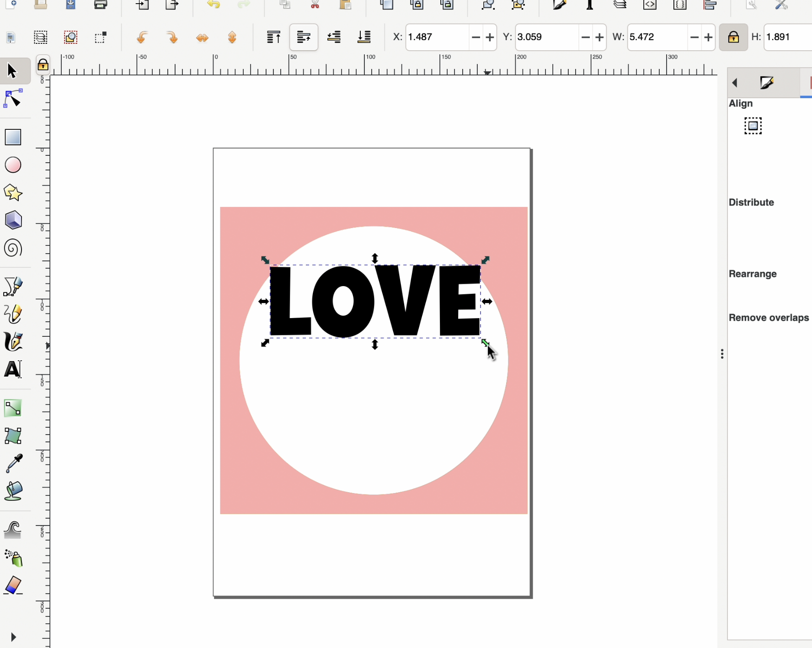Select the Selector arrow tool

(x=12, y=71)
